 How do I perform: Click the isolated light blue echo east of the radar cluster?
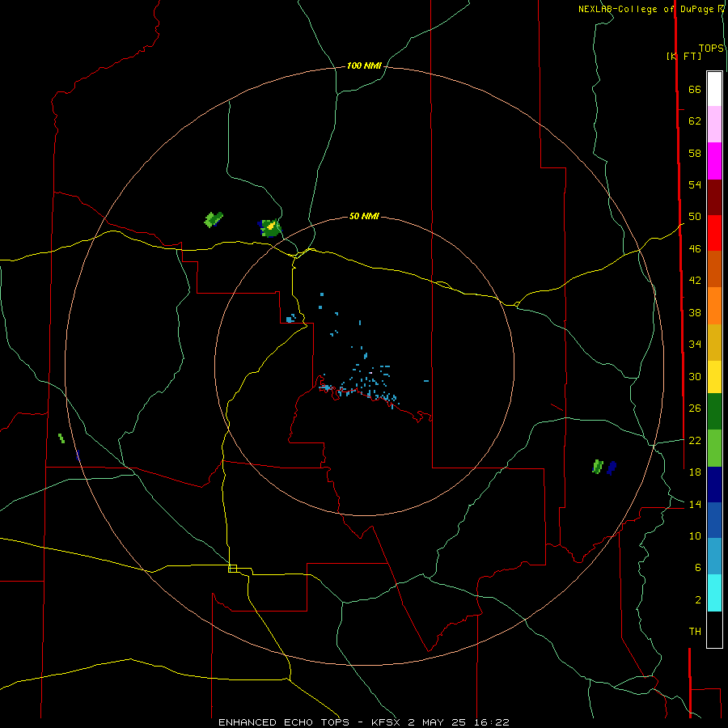426,381
